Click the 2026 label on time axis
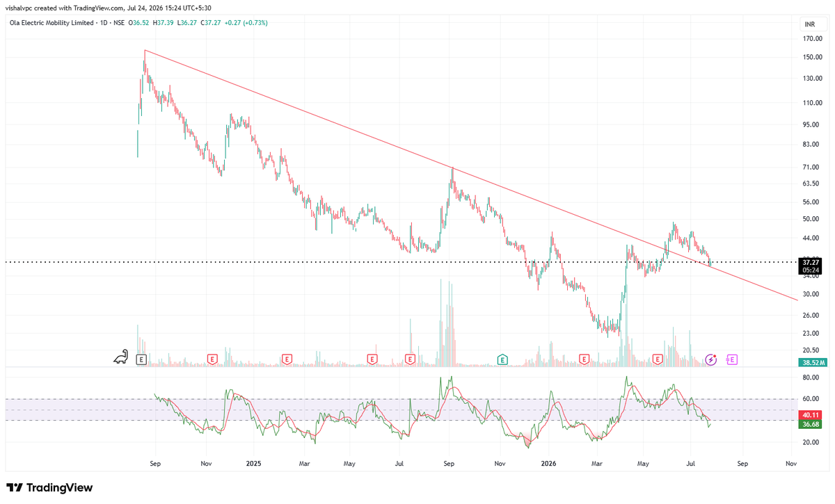The height and width of the screenshot is (504, 835). click(548, 463)
